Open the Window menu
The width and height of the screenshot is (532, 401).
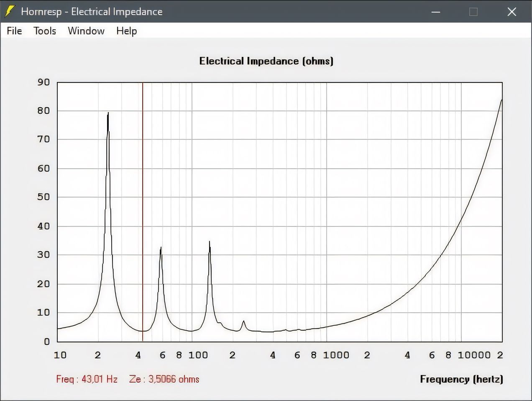(x=86, y=31)
